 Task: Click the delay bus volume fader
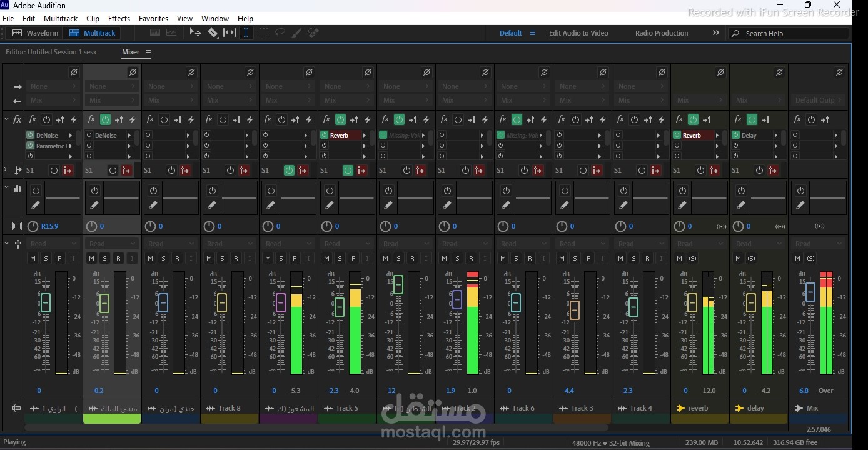coord(751,302)
